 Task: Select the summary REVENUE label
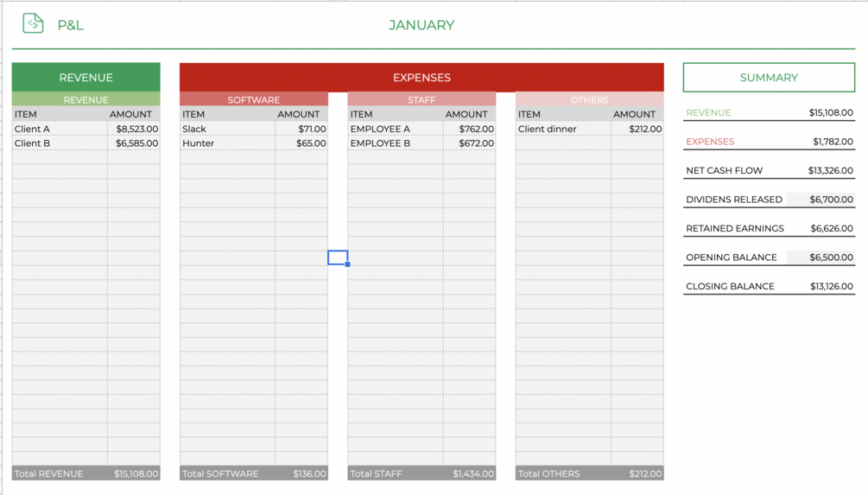click(708, 112)
